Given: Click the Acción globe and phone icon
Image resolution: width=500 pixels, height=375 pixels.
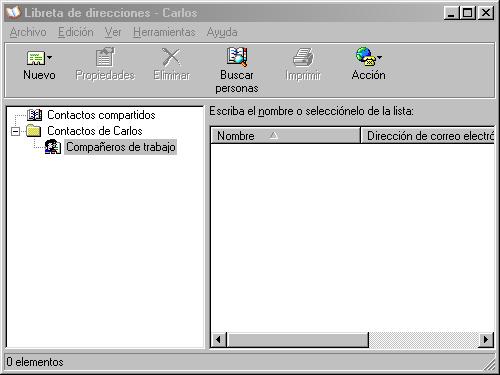Looking at the screenshot, I should (365, 56).
